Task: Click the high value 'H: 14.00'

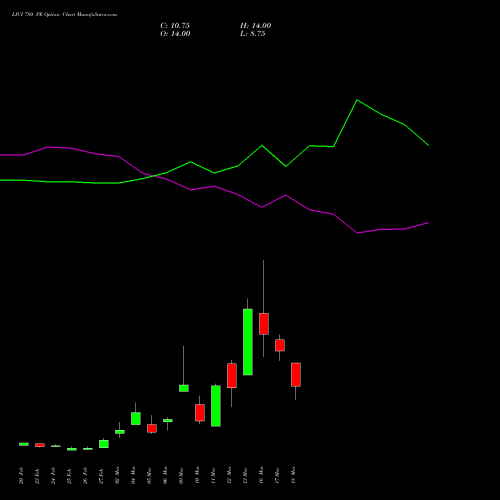Action: click(x=256, y=26)
